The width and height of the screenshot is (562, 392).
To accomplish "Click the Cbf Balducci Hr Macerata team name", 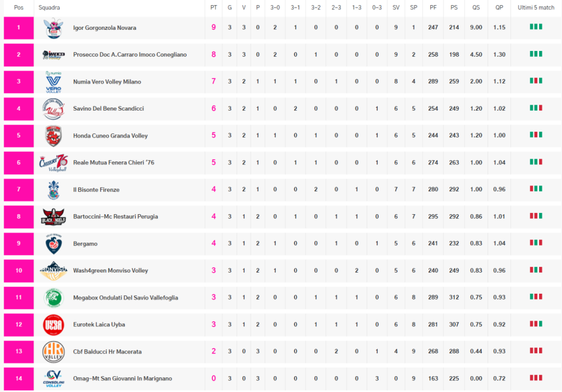I will pyautogui.click(x=107, y=352).
